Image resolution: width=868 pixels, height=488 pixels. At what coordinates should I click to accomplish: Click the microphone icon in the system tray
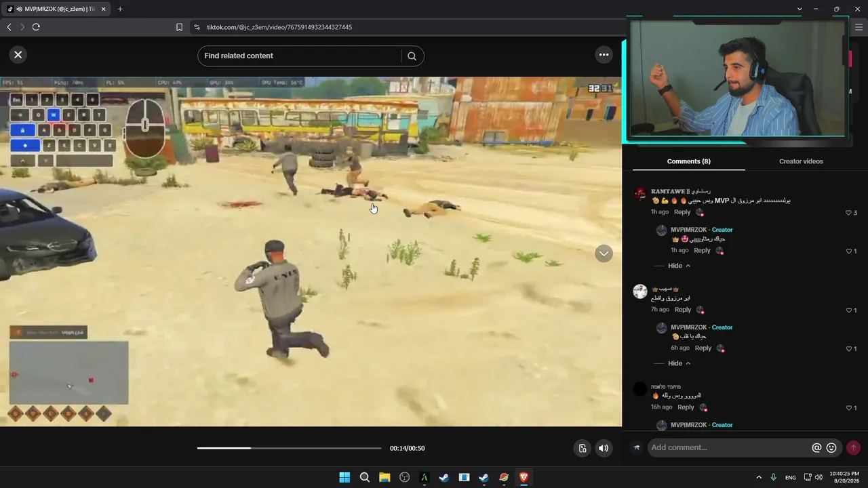coord(774,477)
